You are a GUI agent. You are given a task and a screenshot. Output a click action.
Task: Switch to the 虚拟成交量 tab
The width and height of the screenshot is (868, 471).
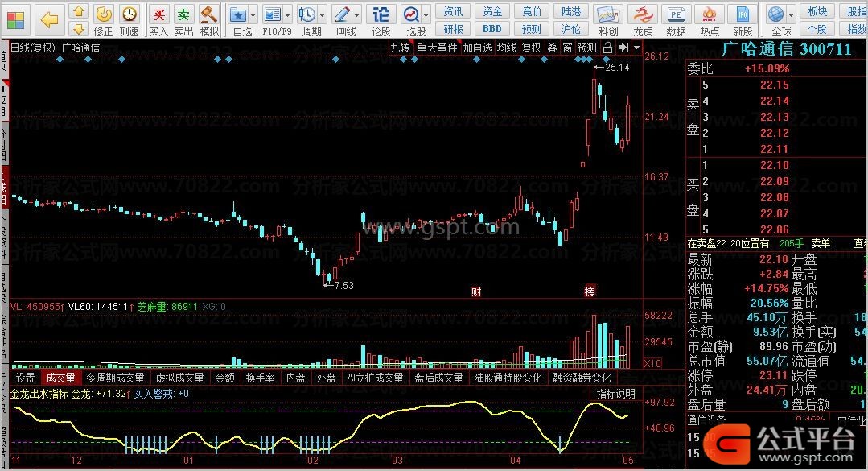179,378
